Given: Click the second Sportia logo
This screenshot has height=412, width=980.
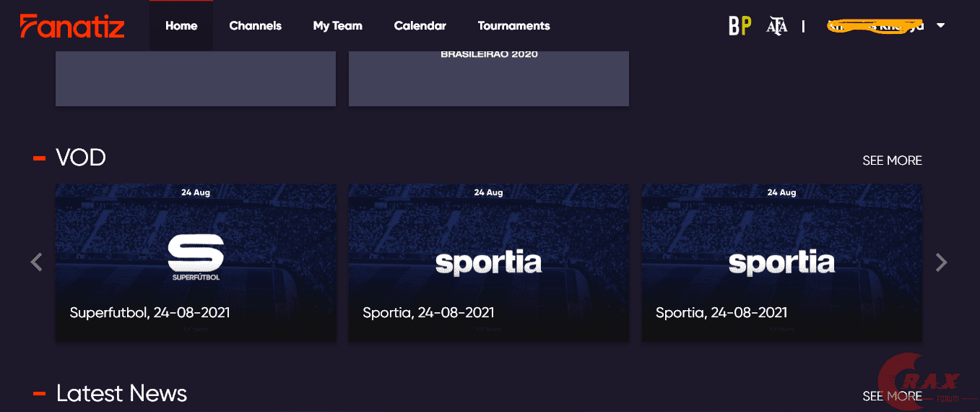Looking at the screenshot, I should tap(781, 263).
